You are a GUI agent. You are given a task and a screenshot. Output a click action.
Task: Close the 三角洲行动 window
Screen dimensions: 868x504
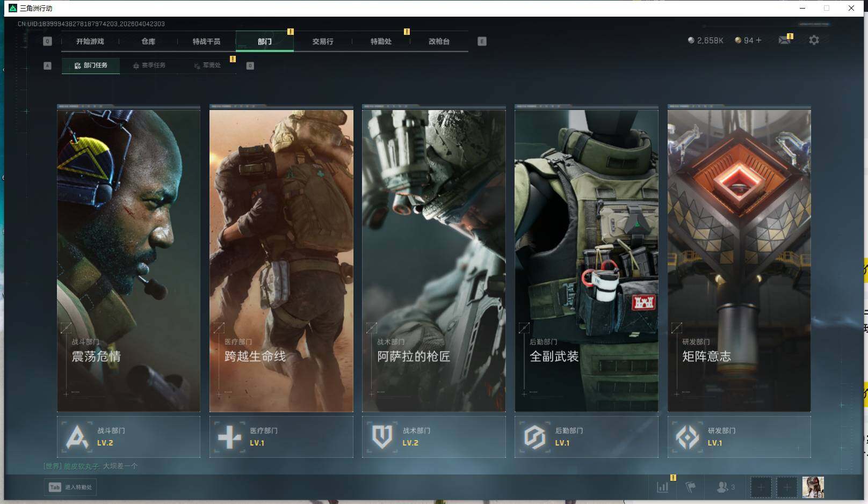[x=851, y=8]
